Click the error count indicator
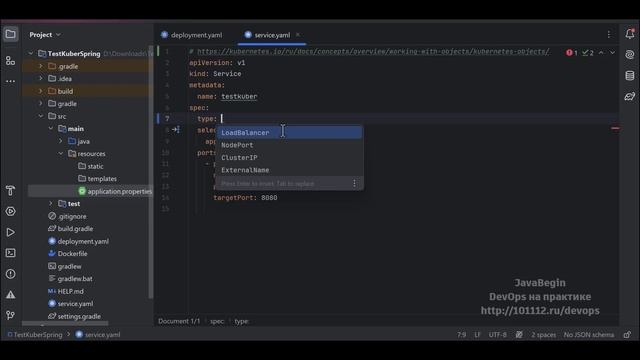This screenshot has height=360, width=640. coord(571,53)
